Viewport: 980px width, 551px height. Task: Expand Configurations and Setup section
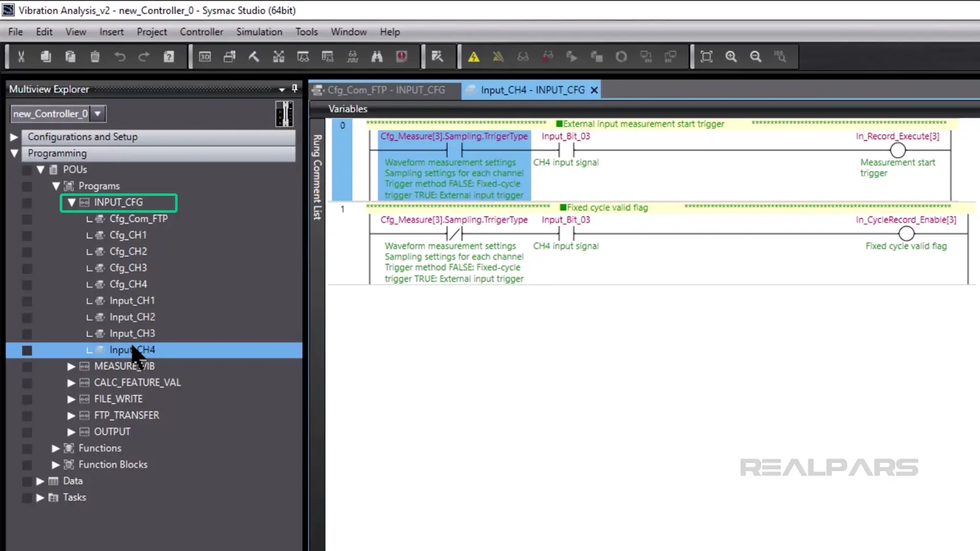[x=14, y=137]
